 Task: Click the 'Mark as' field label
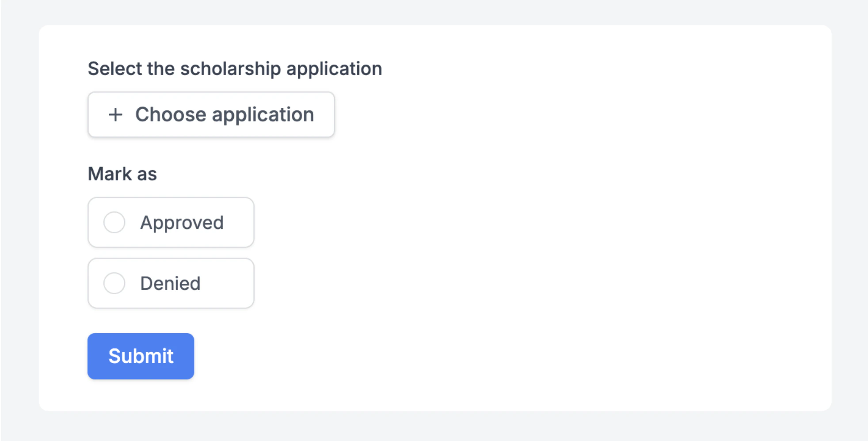[x=122, y=174]
